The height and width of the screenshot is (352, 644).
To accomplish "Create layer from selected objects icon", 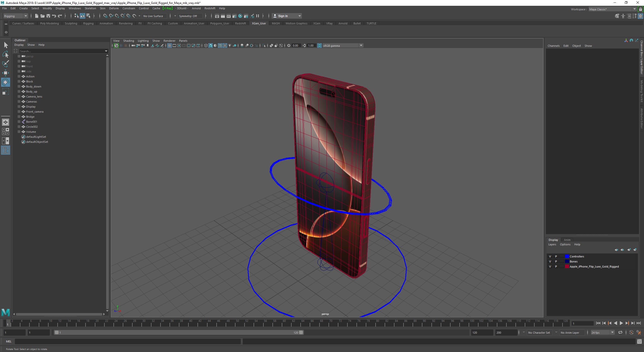I will [635, 250].
